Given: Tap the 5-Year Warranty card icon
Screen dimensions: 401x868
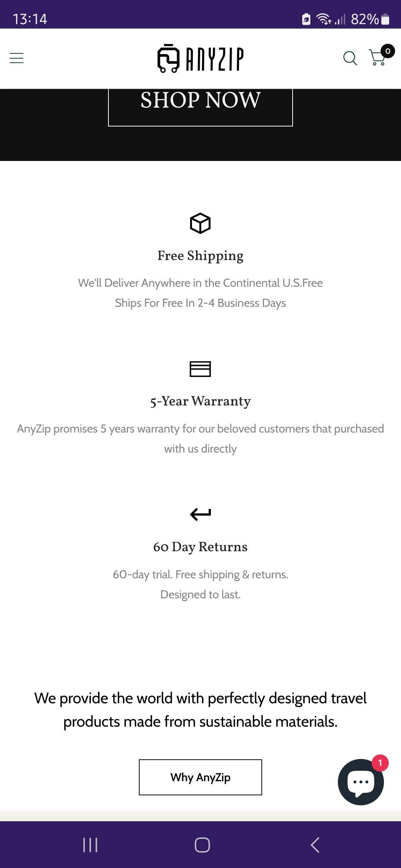Looking at the screenshot, I should coord(200,369).
